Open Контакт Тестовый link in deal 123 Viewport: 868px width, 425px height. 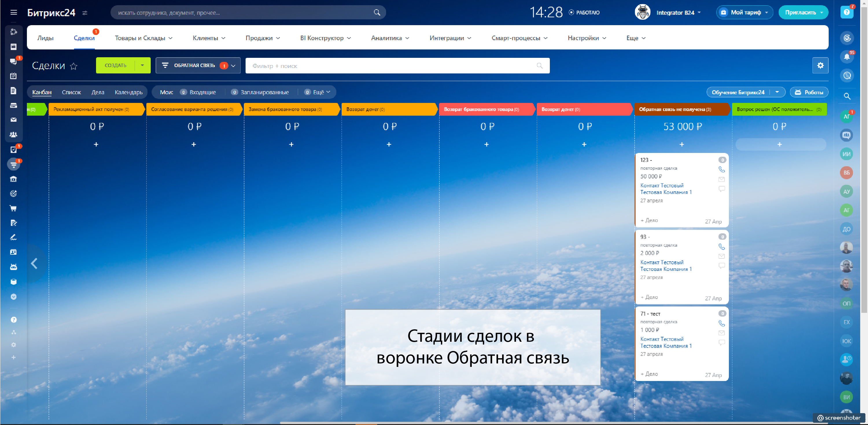pos(662,186)
